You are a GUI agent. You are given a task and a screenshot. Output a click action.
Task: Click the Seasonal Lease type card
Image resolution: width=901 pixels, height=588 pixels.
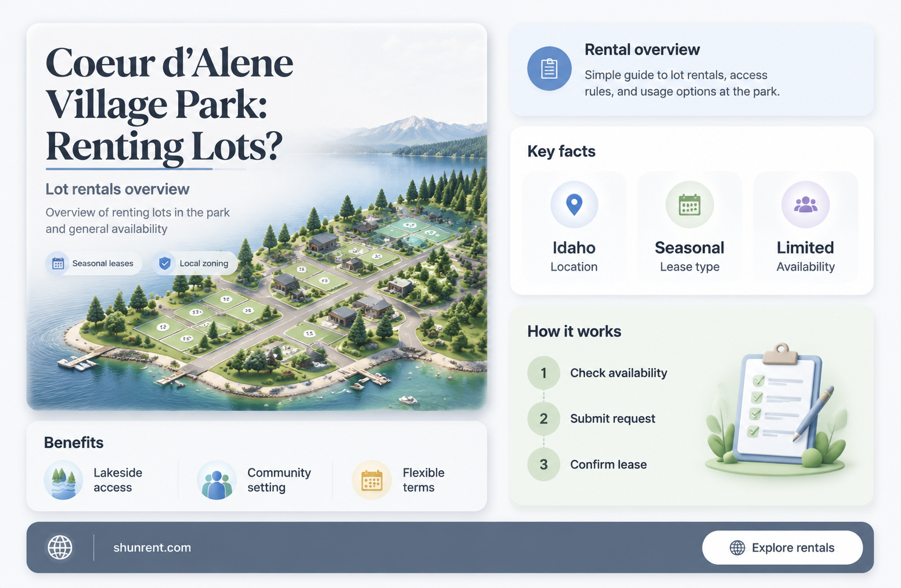click(x=690, y=227)
